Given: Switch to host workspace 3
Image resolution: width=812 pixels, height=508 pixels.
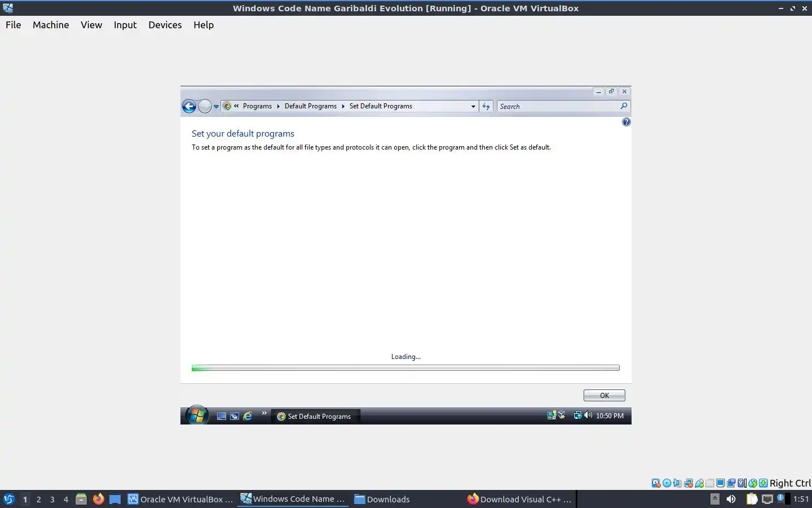Looking at the screenshot, I should [x=52, y=499].
